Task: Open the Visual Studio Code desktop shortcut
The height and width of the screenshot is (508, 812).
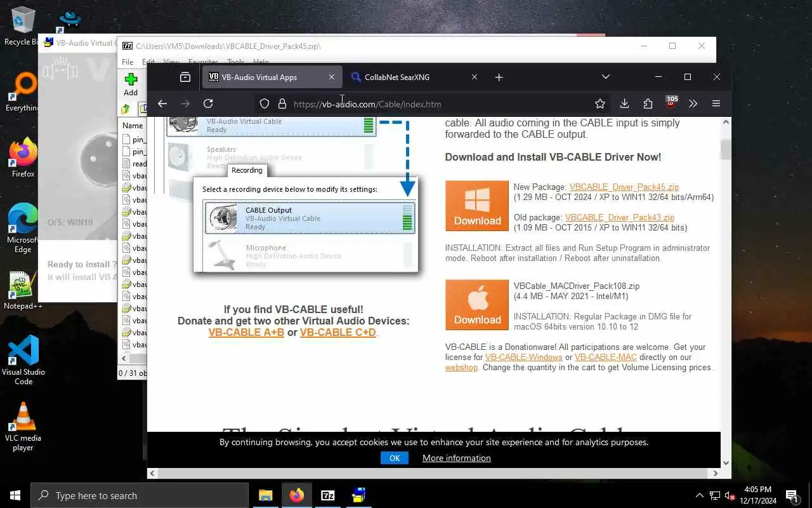Action: tap(23, 360)
